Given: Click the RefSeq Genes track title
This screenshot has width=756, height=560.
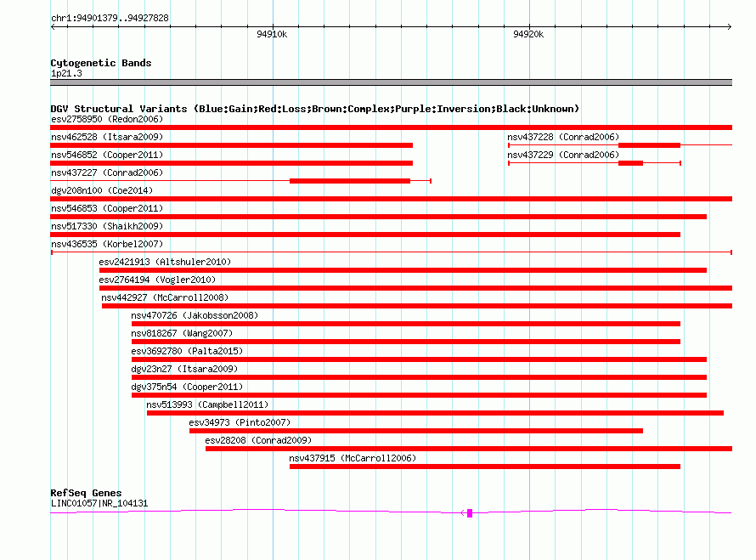Looking at the screenshot, I should point(86,493).
